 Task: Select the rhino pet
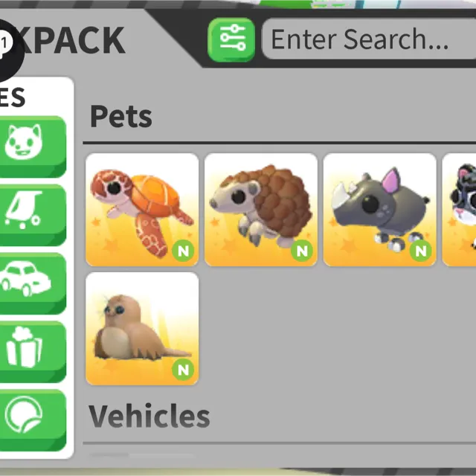pos(380,210)
